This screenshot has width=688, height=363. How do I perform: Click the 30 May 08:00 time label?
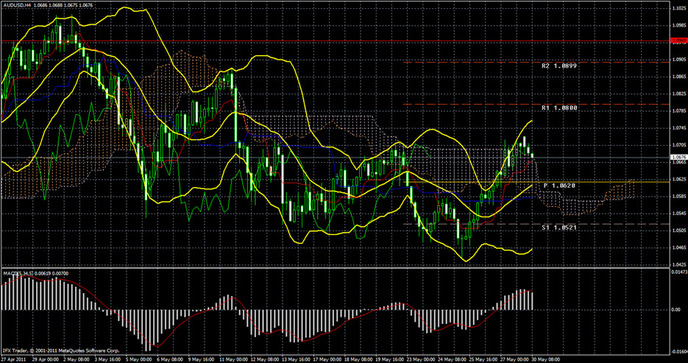coord(546,359)
